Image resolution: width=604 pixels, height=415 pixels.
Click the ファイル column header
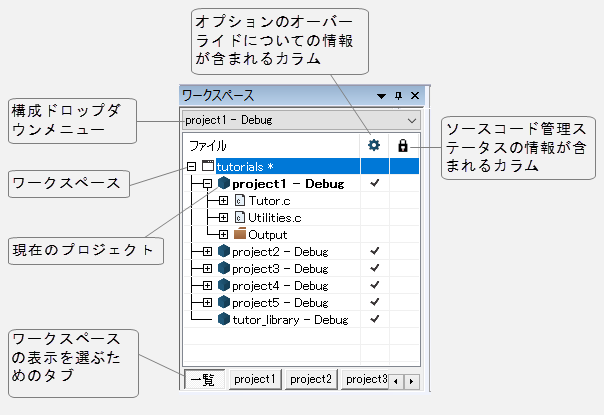[x=271, y=146]
